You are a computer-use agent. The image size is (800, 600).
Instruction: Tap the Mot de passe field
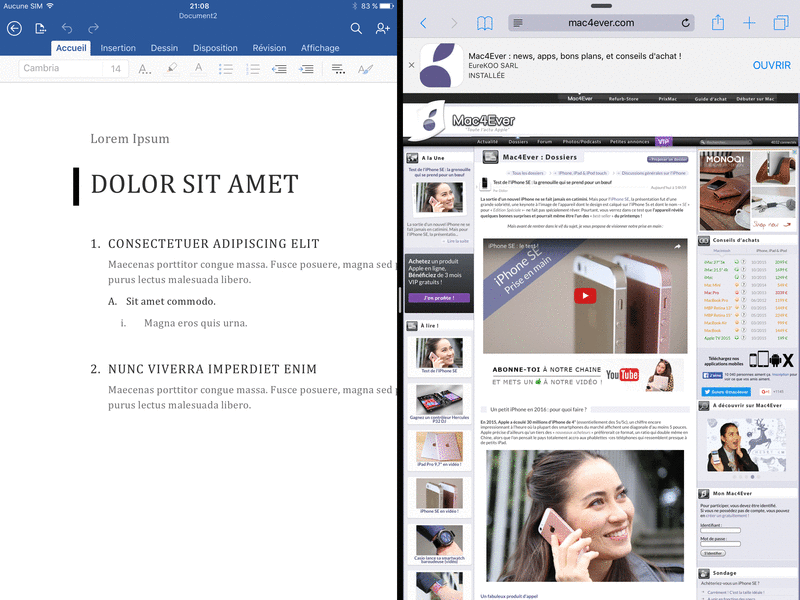coord(720,544)
